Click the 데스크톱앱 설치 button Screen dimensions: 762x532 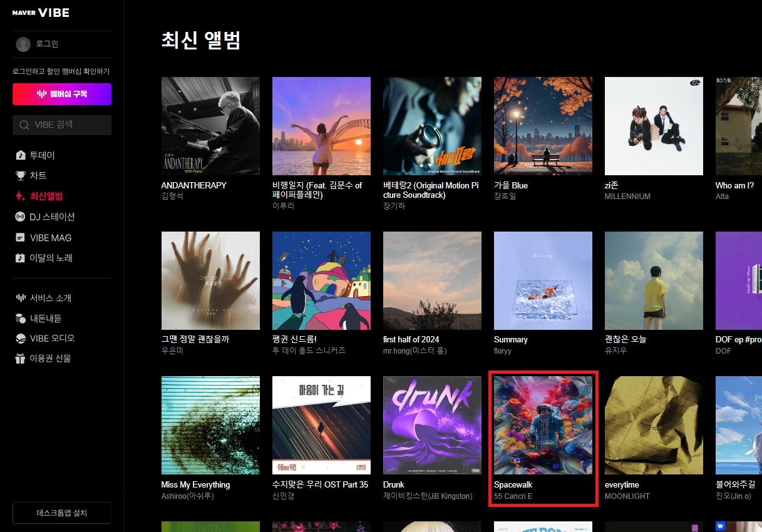pos(62,513)
